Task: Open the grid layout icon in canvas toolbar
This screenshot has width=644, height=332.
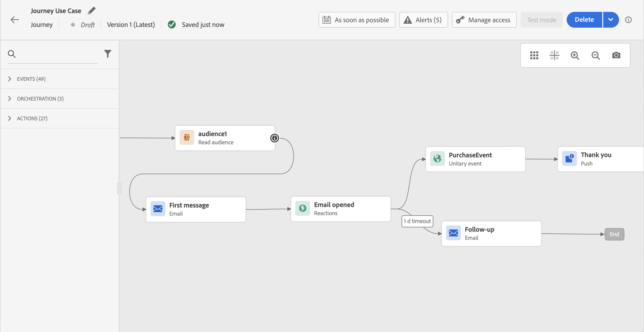Action: [534, 55]
